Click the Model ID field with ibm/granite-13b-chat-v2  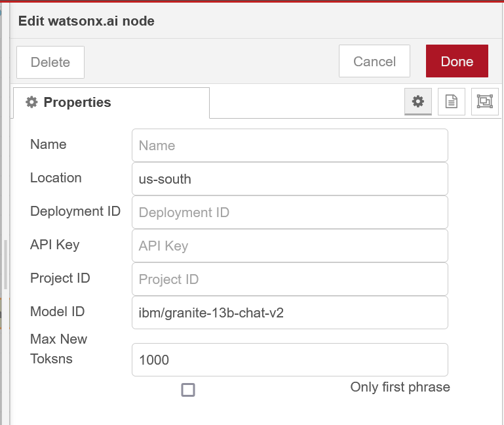point(290,313)
